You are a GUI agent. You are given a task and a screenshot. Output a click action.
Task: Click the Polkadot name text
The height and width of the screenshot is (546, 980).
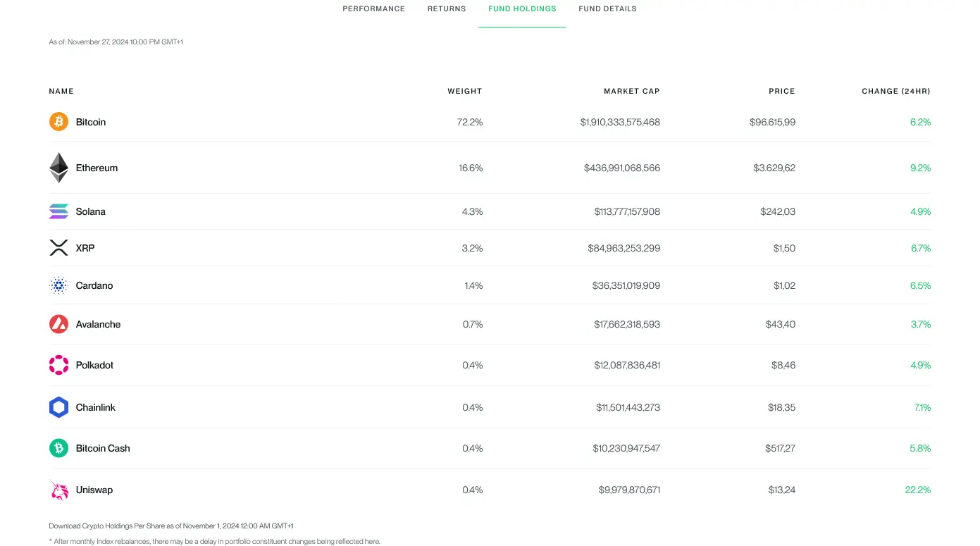click(x=94, y=365)
